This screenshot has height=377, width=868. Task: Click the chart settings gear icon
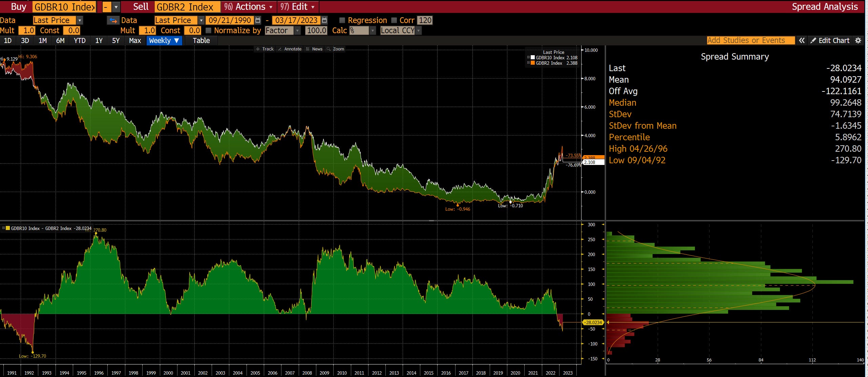(x=858, y=40)
